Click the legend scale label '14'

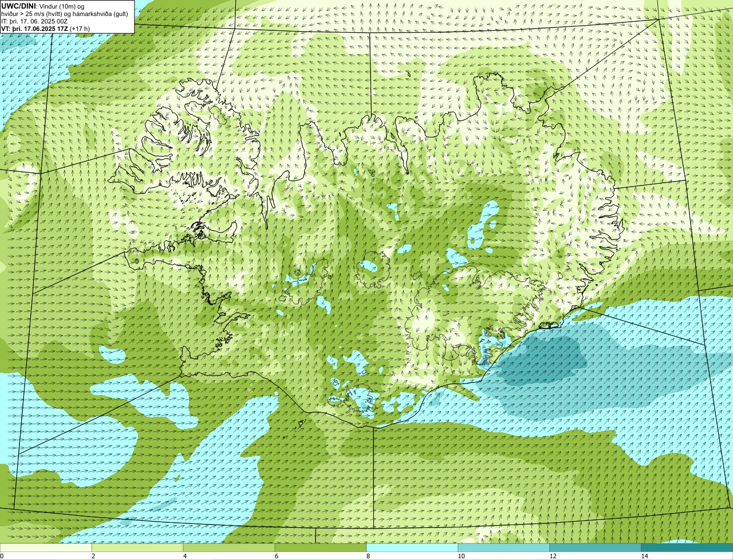point(644,556)
